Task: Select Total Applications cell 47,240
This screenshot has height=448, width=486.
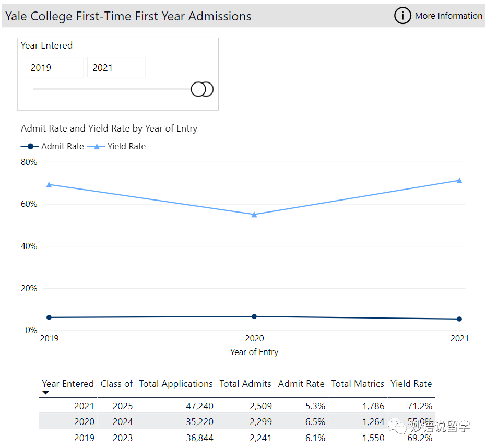Action: [199, 406]
